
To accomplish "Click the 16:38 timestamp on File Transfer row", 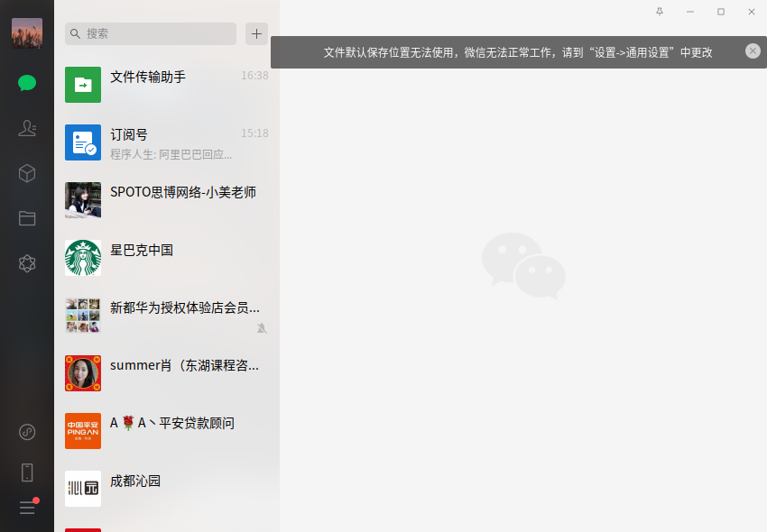I will pos(254,76).
